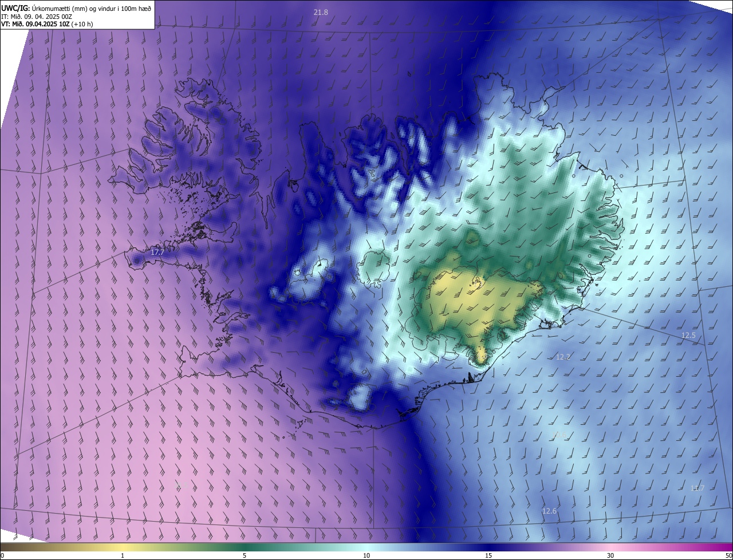The width and height of the screenshot is (733, 560).
Task: Select the 'IT: Mið. 09. 04. 2025 00Z' line
Action: click(37, 16)
